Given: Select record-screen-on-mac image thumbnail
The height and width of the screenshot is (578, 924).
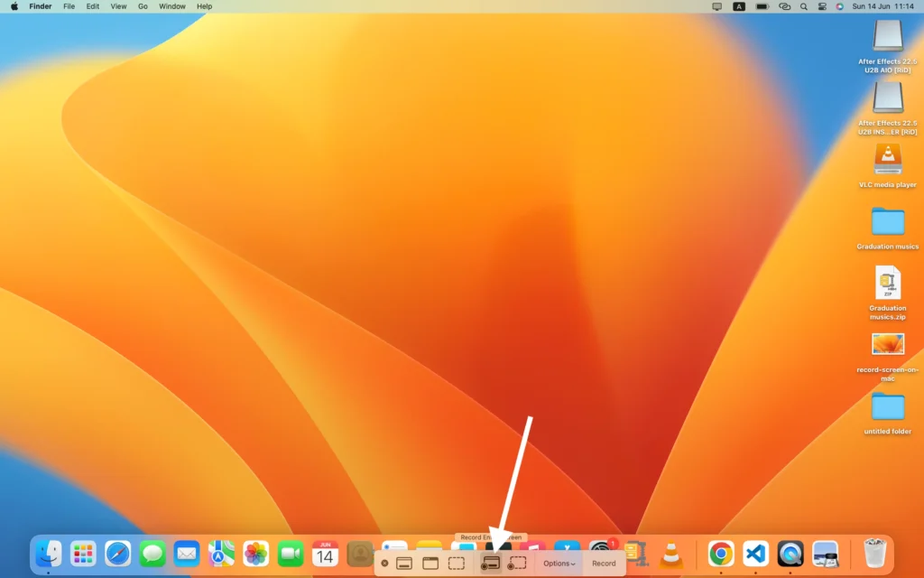Looking at the screenshot, I should pyautogui.click(x=888, y=344).
